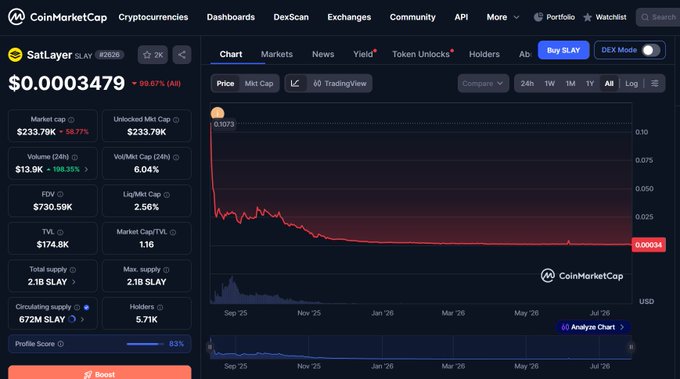The width and height of the screenshot is (680, 379).
Task: Click the CoinMarketCap logo
Action: [x=57, y=17]
